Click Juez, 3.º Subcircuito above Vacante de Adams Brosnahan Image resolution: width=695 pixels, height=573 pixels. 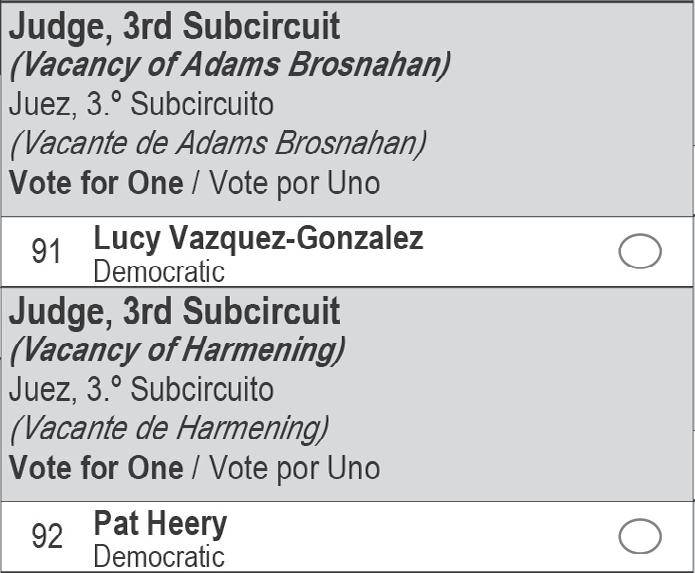141,104
